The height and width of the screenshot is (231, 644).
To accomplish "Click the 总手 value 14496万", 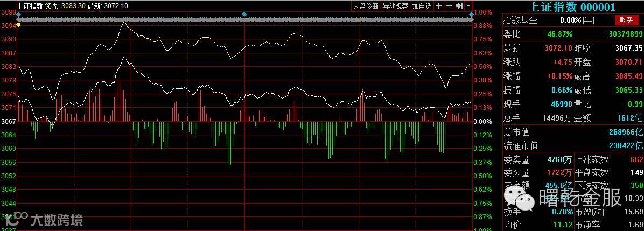I will coord(556,118).
